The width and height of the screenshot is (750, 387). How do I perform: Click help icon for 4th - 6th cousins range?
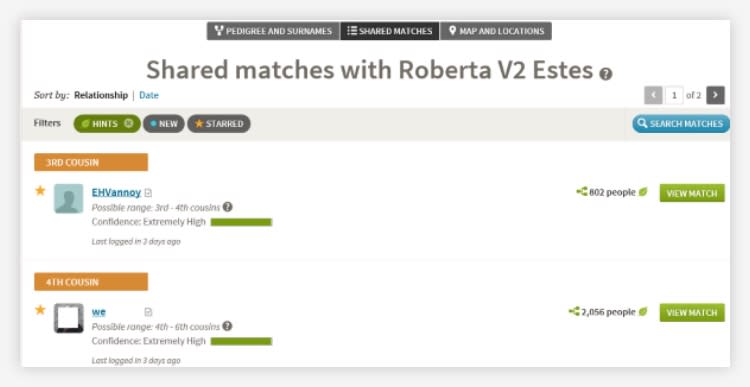(227, 326)
